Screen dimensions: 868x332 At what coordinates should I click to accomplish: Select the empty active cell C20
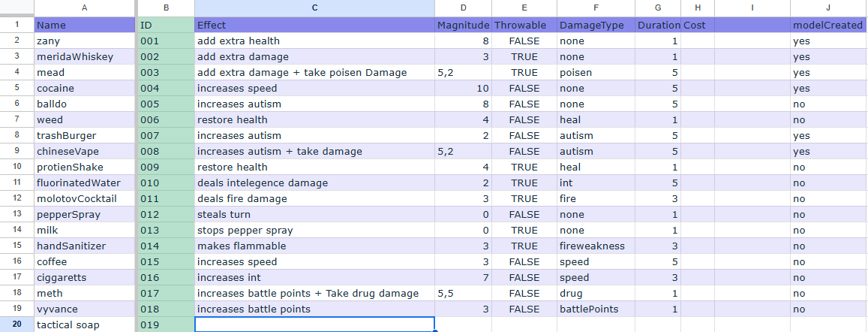[x=314, y=324]
